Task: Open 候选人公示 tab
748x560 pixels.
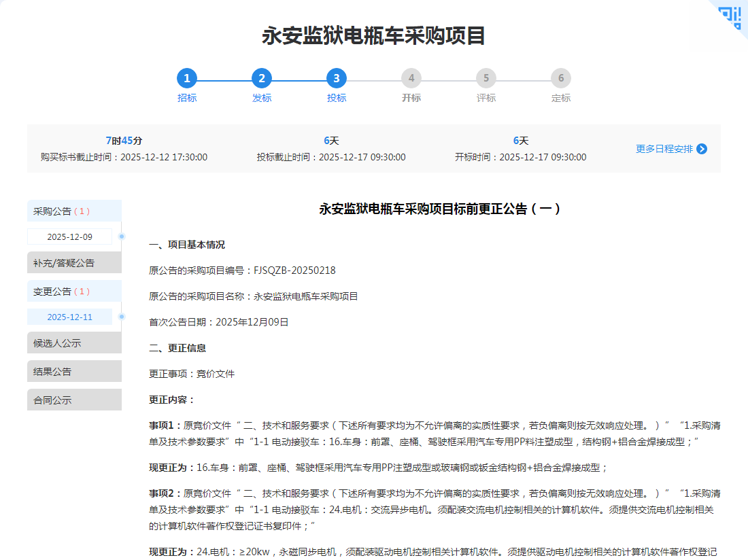Action: point(74,343)
